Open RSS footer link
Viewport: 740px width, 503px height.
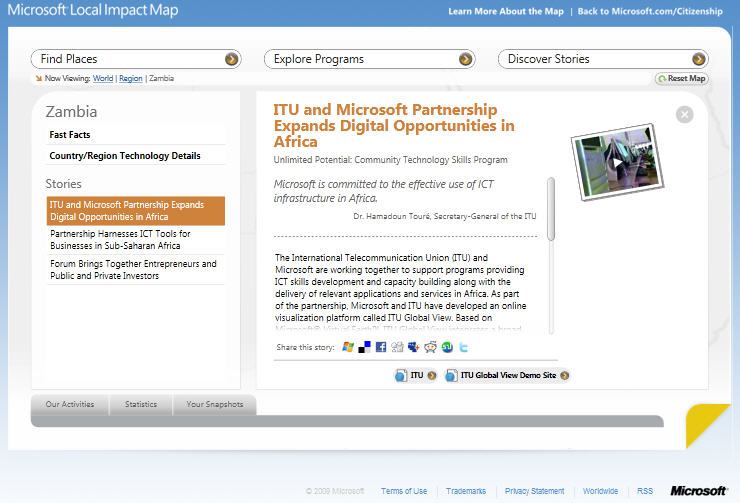coord(645,491)
